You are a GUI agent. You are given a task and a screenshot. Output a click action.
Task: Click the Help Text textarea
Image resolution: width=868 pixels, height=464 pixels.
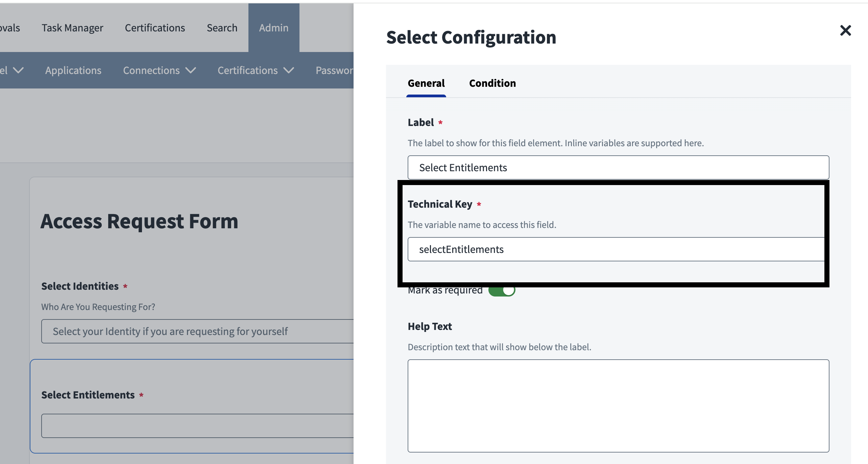pos(618,405)
